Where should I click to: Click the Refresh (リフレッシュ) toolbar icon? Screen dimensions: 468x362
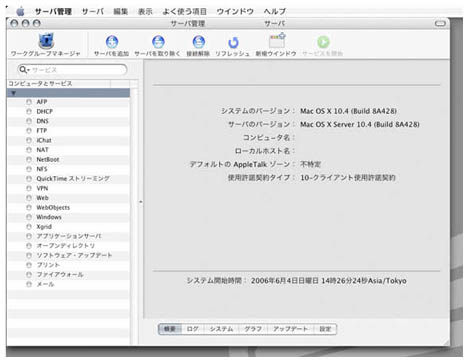[x=233, y=42]
